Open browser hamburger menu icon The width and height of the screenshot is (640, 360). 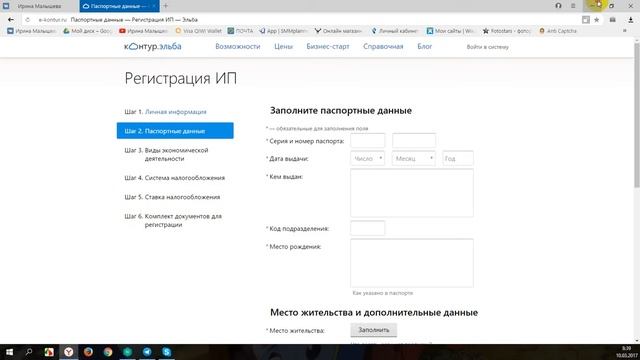pos(573,6)
